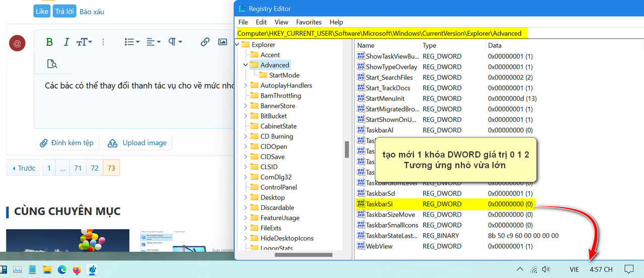The width and height of the screenshot is (644, 278).
Task: Open the list dropdown in editor toolbar
Action: (x=132, y=42)
